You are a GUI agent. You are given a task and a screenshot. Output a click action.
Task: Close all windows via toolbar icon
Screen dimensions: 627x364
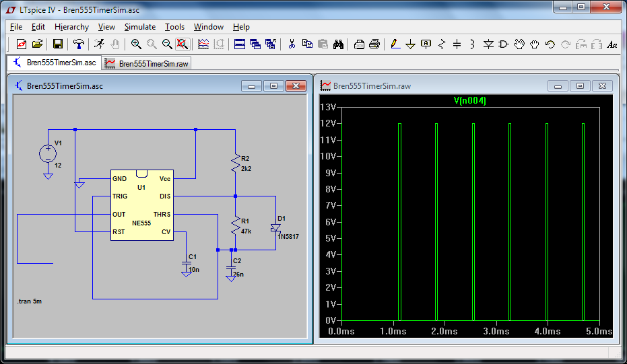(271, 44)
